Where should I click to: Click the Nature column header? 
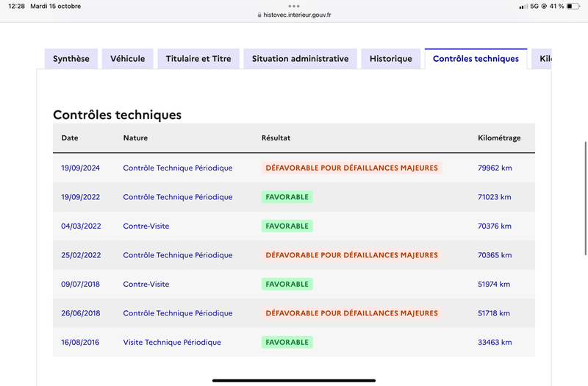coord(135,137)
